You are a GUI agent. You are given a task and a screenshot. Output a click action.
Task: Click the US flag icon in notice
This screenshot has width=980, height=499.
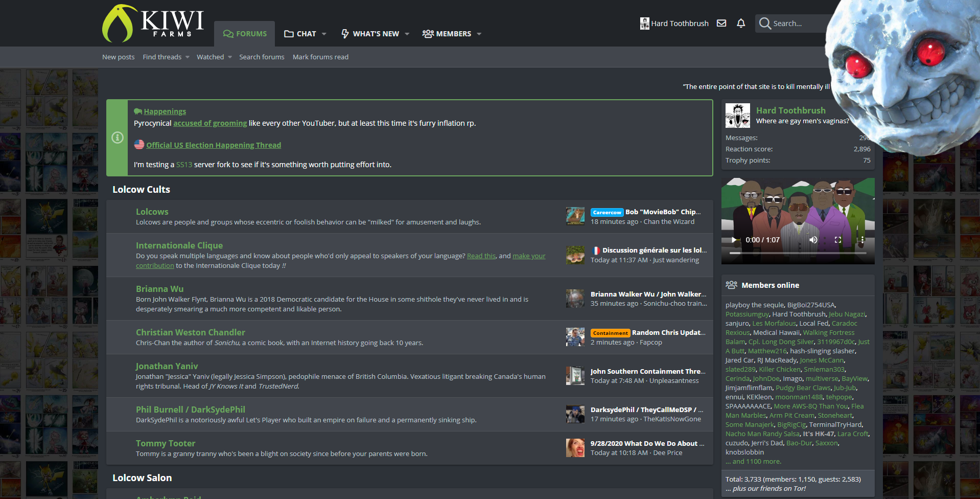click(139, 145)
